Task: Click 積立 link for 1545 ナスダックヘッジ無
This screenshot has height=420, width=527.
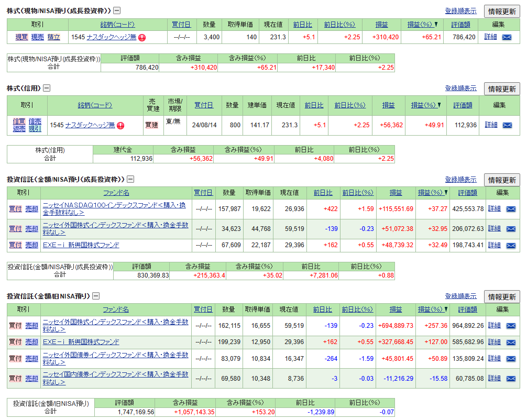Action: click(54, 37)
